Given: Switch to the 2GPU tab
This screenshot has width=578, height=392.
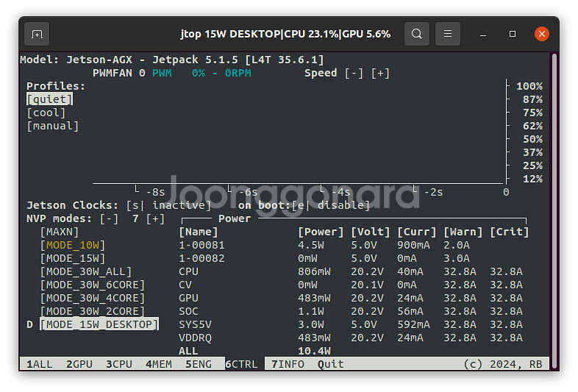Looking at the screenshot, I should point(79,364).
